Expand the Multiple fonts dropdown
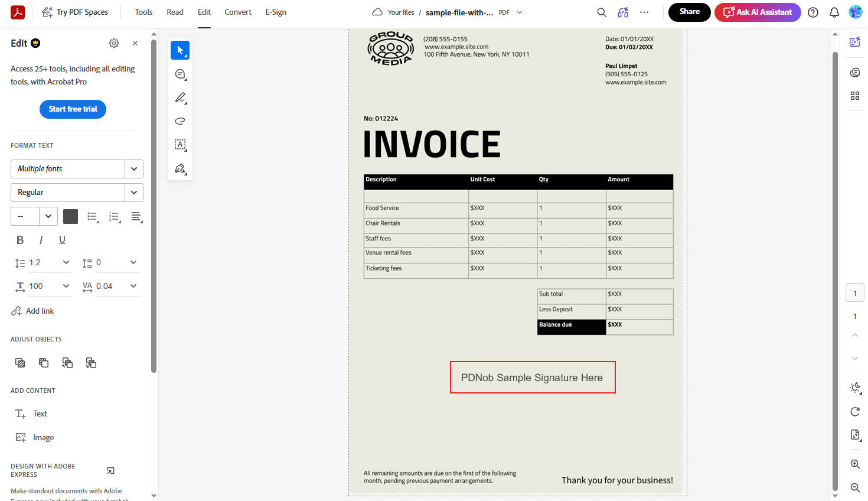This screenshot has width=868, height=501. tap(134, 169)
